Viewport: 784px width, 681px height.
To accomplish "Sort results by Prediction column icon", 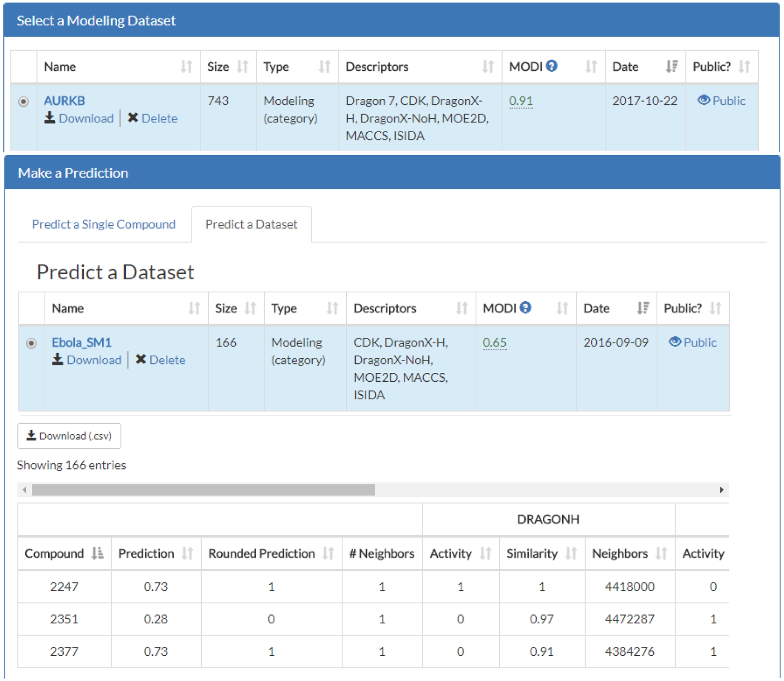I will coord(187,554).
